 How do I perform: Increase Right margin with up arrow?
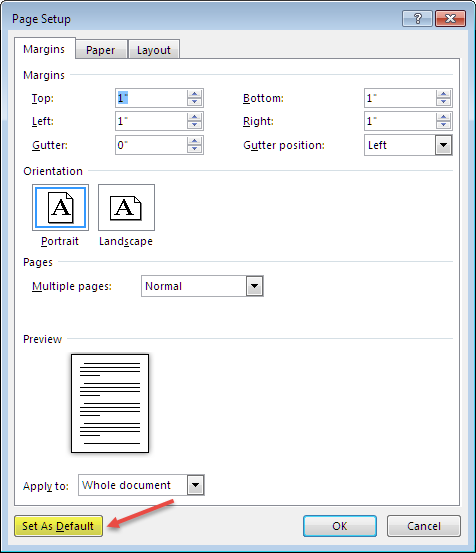pyautogui.click(x=444, y=117)
